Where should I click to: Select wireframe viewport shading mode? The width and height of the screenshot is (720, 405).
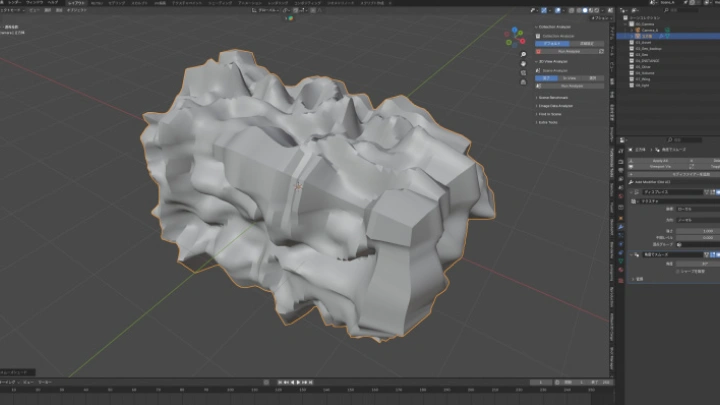pyautogui.click(x=579, y=10)
